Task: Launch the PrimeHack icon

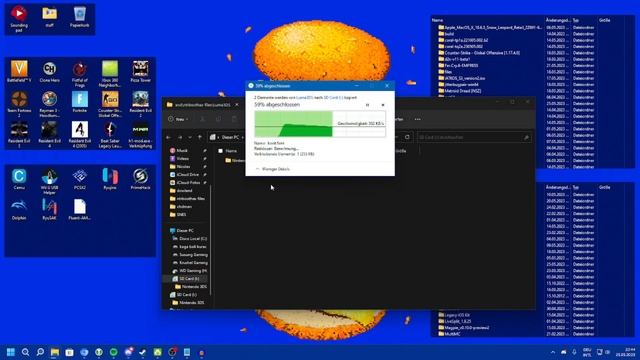Action: 140,179
